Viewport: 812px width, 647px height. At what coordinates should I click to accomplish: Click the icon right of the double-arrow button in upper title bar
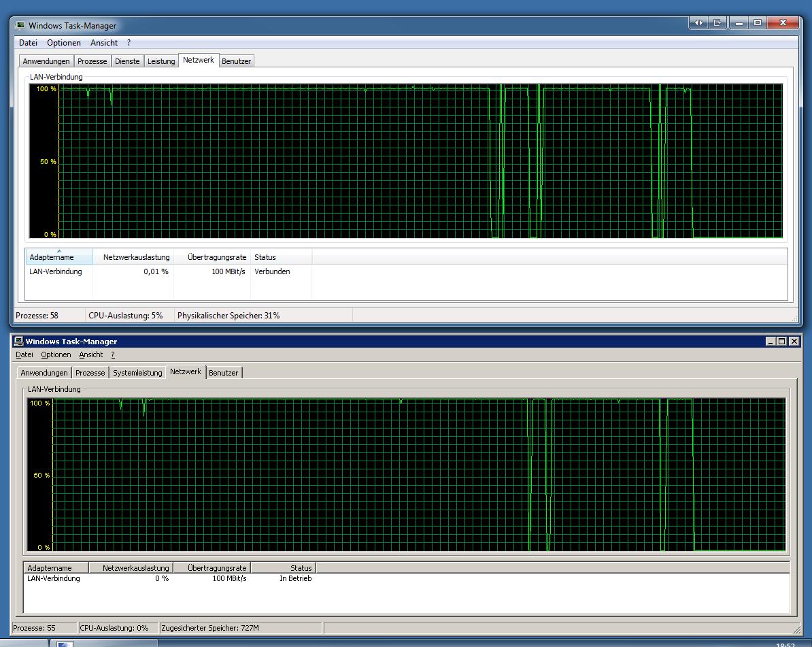tap(717, 23)
